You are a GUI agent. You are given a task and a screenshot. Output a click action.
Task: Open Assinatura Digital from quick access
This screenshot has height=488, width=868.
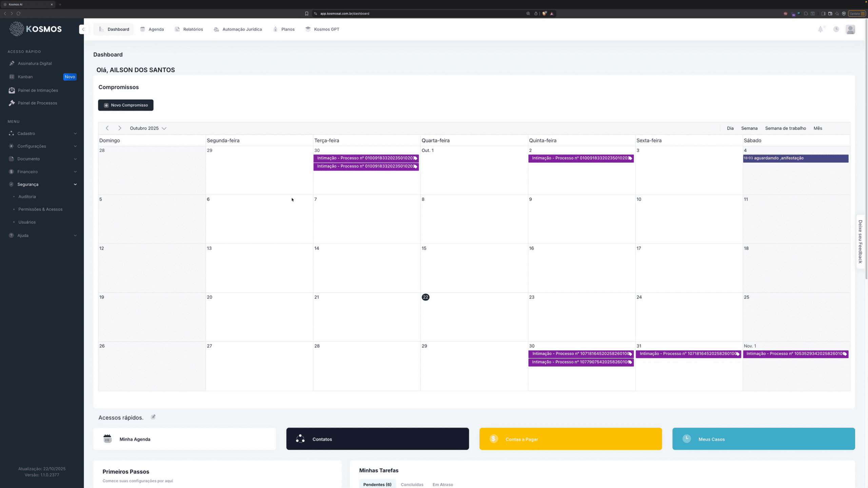click(35, 63)
